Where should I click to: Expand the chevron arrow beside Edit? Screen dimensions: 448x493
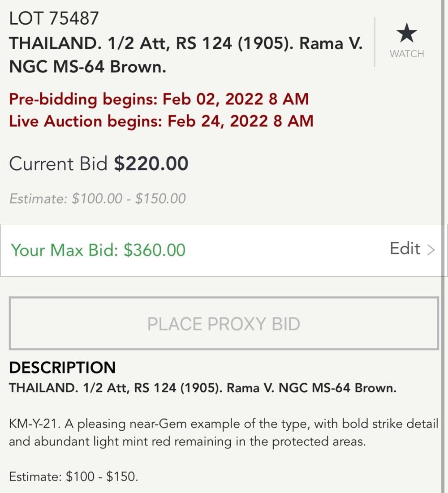click(x=431, y=250)
